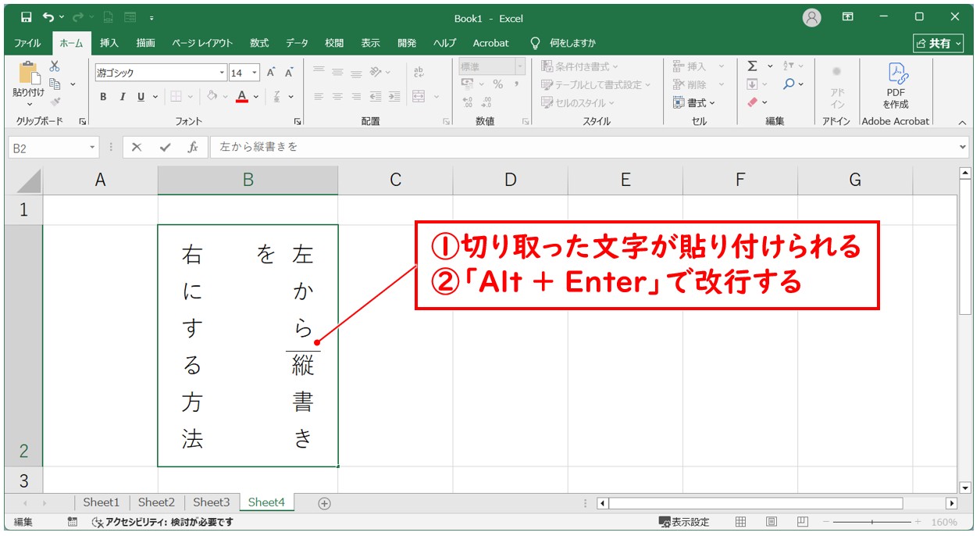Click the 160% zoom level
Screen dimensions: 980x536
[943, 522]
